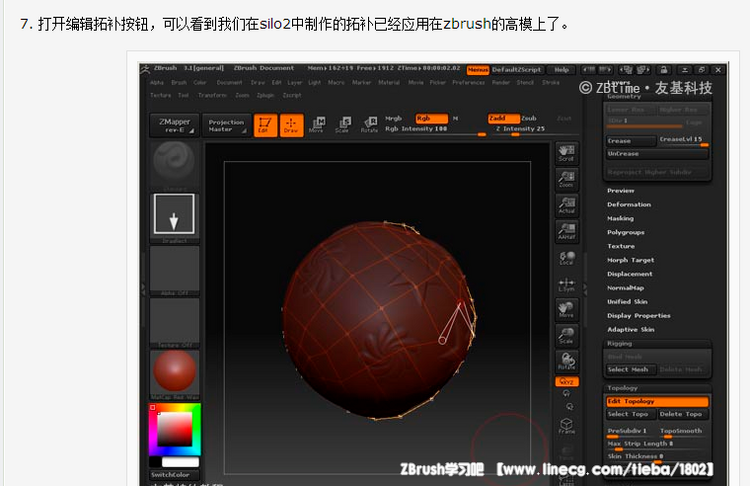Expand the Displacement subpalette
The height and width of the screenshot is (486, 750).
pyautogui.click(x=629, y=274)
